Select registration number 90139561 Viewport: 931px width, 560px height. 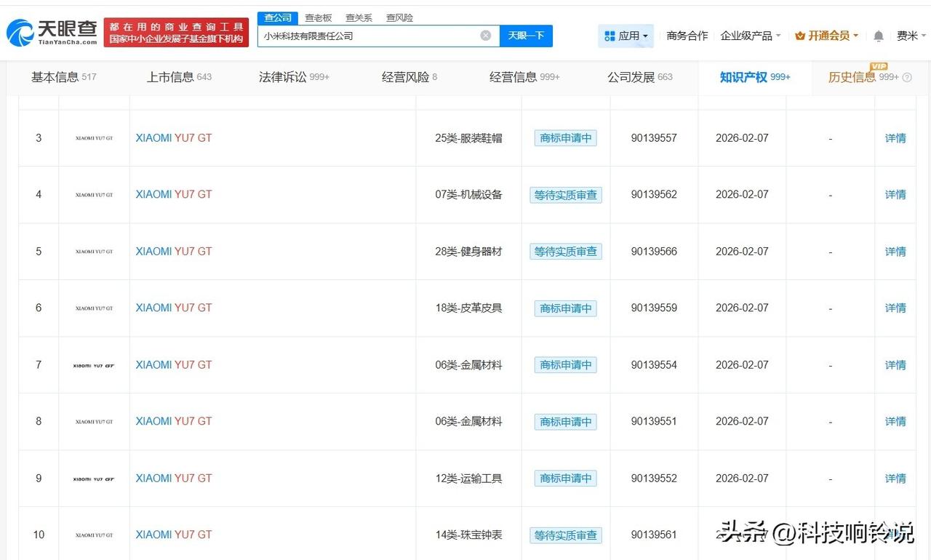(654, 535)
